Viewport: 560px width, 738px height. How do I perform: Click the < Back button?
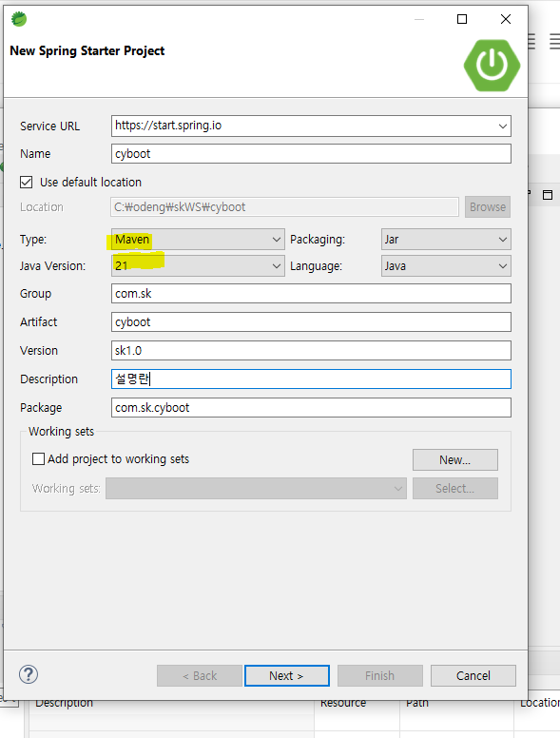pyautogui.click(x=200, y=676)
